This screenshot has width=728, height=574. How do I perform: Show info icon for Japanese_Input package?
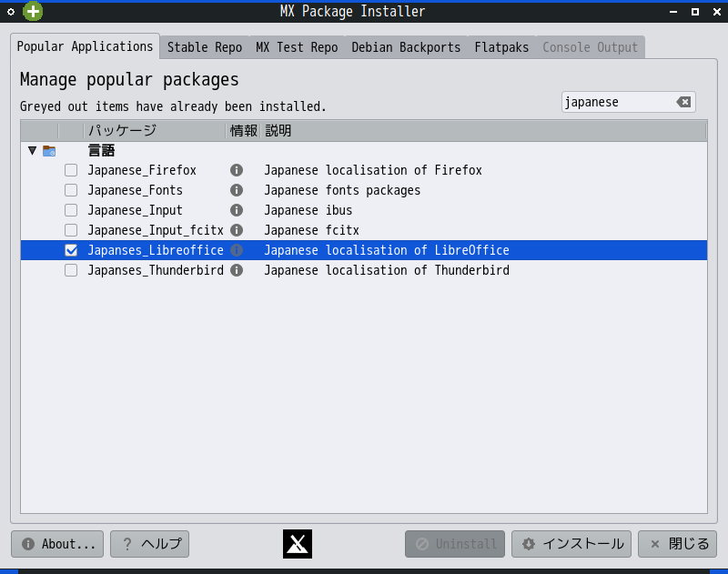237,210
